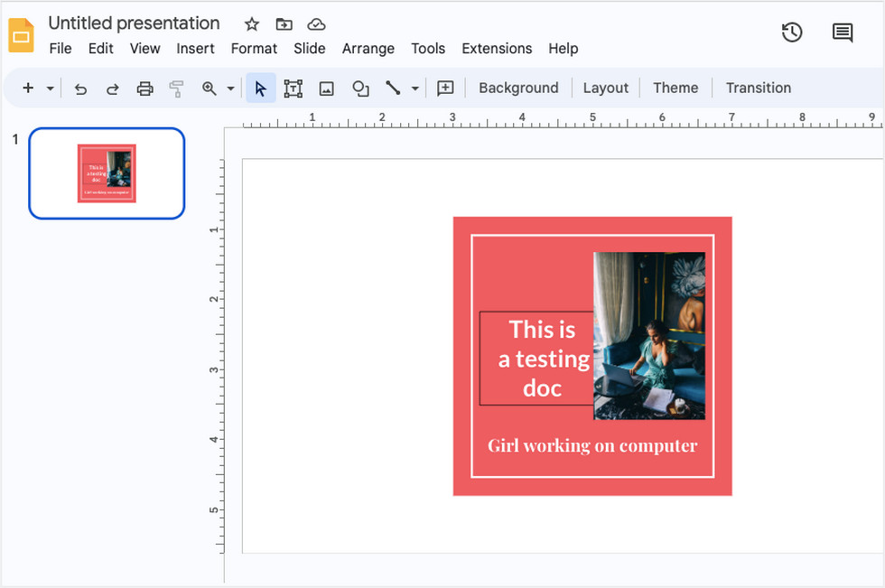Open the comments panel icon
Screen dimensions: 885x588
tap(842, 33)
